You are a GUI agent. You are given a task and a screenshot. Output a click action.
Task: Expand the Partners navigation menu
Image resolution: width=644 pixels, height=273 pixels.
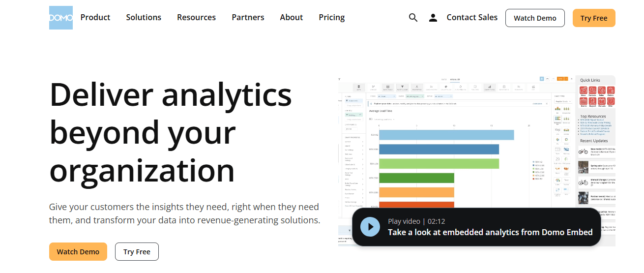tap(248, 18)
